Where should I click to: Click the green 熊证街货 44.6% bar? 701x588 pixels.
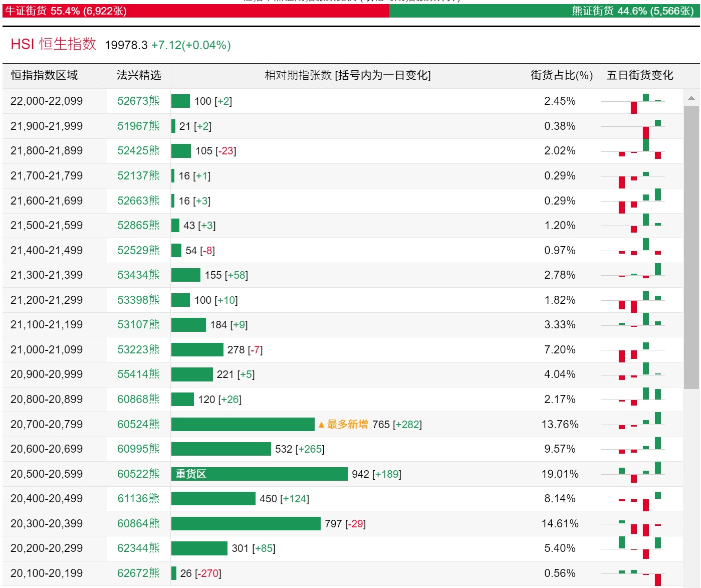click(x=544, y=11)
